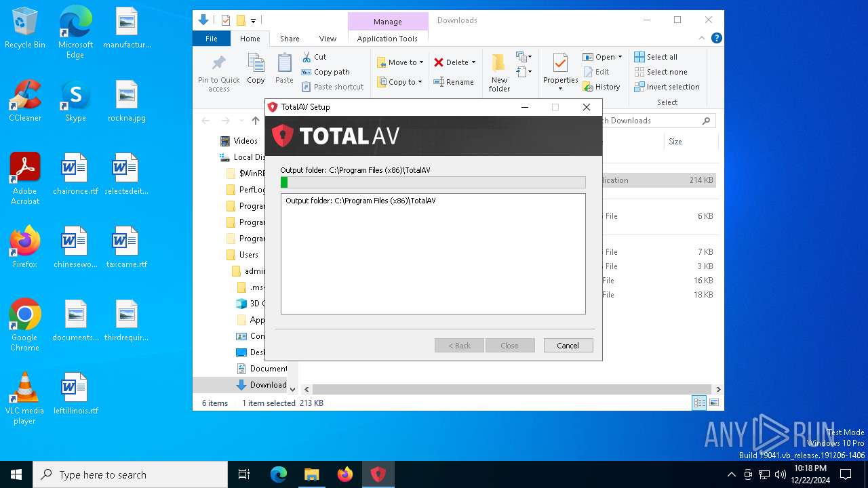Switch to the Share ribbon tab
The image size is (868, 488).
tap(290, 39)
